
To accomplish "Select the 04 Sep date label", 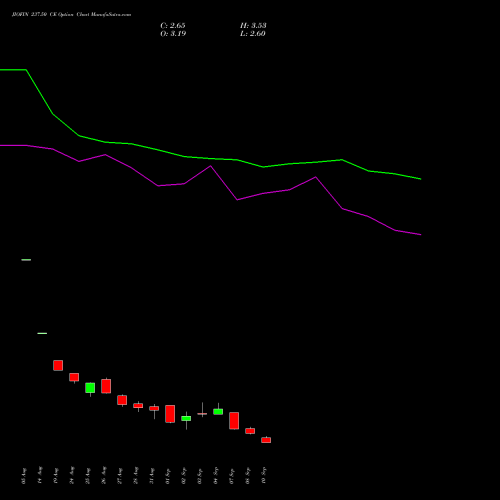I will point(216,476).
